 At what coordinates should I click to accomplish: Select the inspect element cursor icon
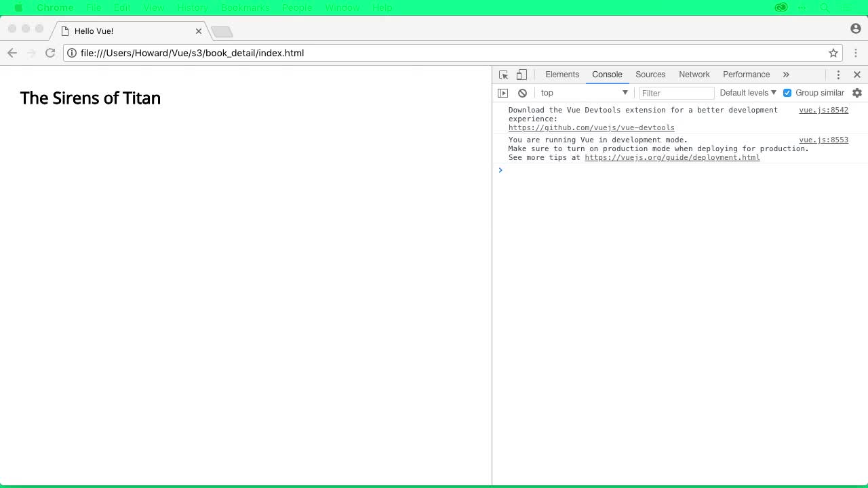502,75
